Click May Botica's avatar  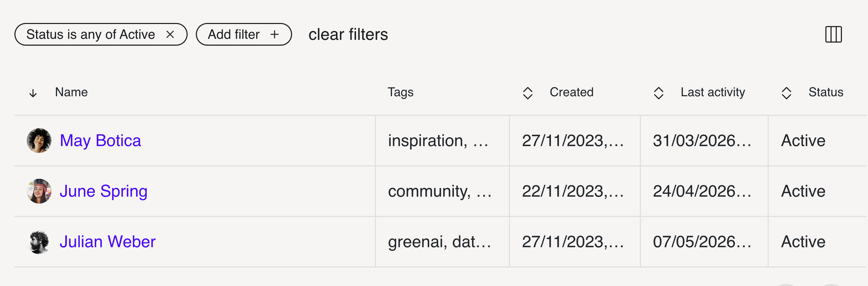tap(39, 141)
